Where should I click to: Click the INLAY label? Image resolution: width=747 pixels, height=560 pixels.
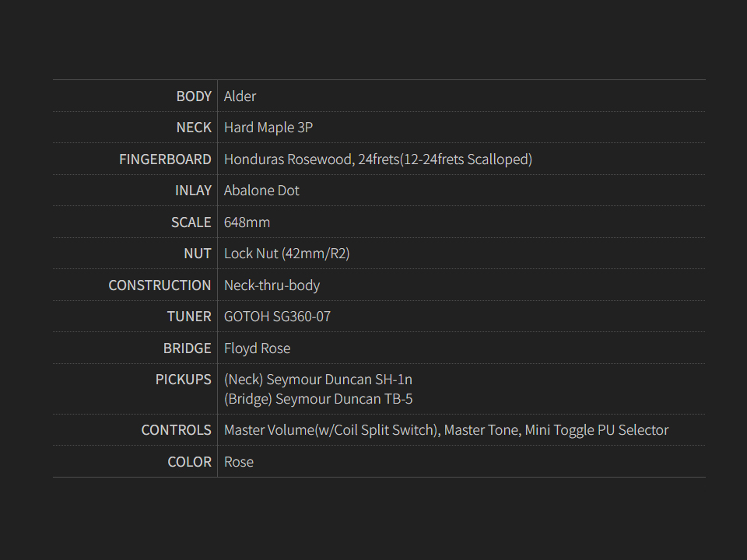tap(193, 191)
